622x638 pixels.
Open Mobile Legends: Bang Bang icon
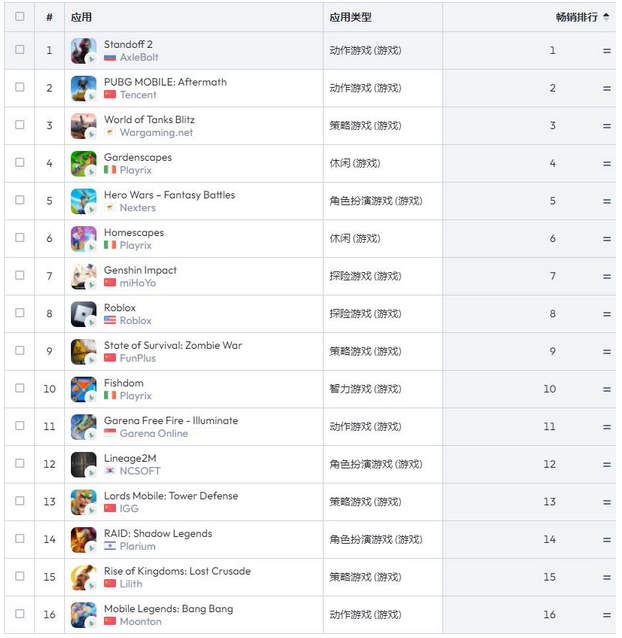pyautogui.click(x=83, y=615)
